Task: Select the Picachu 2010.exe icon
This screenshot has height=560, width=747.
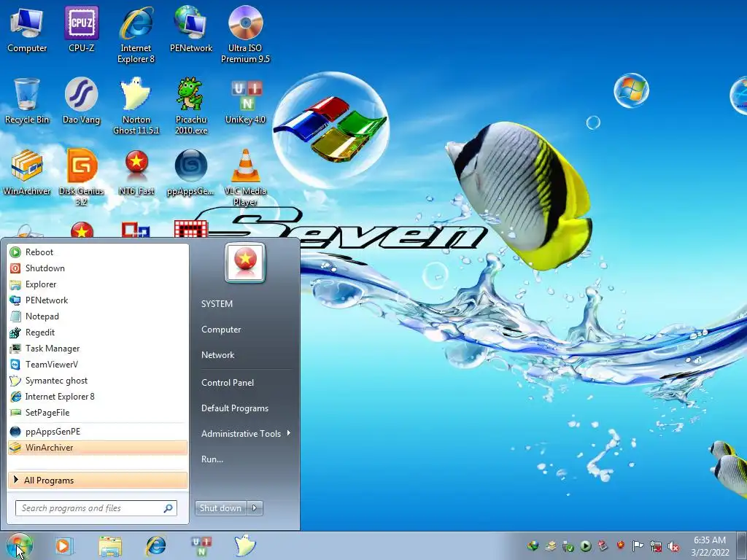Action: coord(191,106)
